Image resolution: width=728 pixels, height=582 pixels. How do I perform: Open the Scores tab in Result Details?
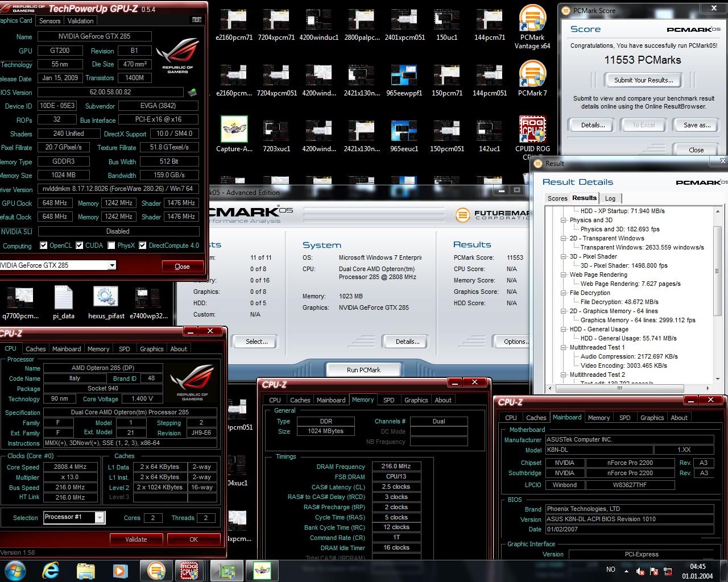tap(557, 198)
